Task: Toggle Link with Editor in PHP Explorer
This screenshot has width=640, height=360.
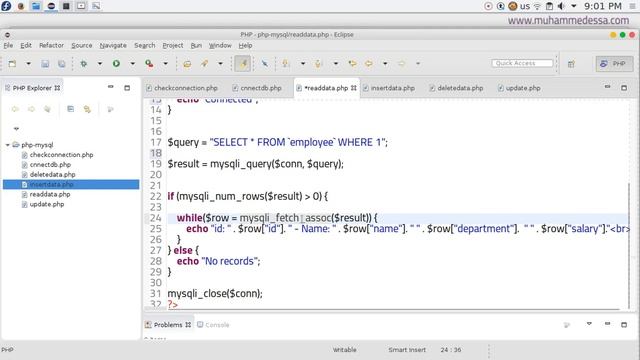Action: click(x=87, y=109)
